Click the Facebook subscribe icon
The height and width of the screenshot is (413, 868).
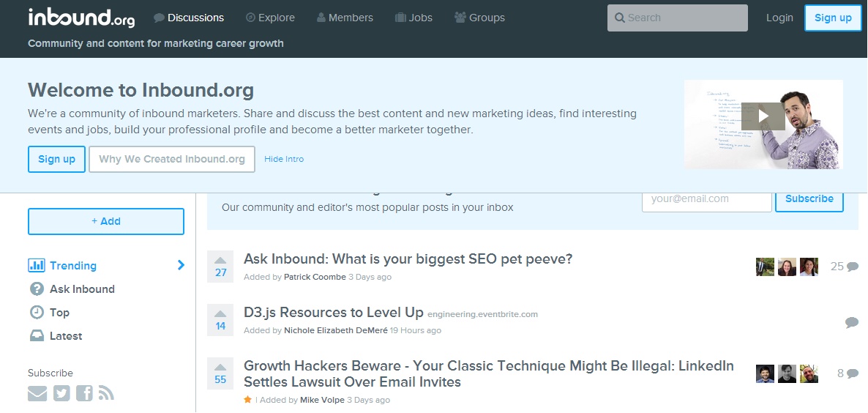(84, 394)
